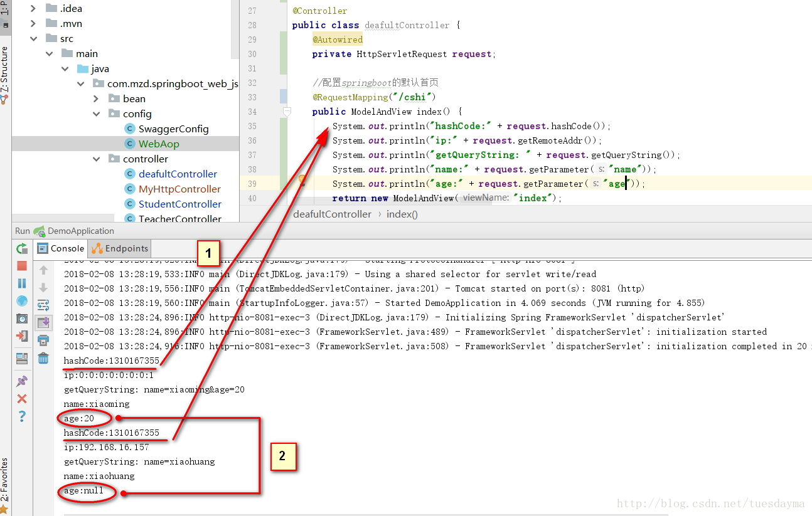
Task: Click the down stack trace arrow
Action: (x=43, y=288)
